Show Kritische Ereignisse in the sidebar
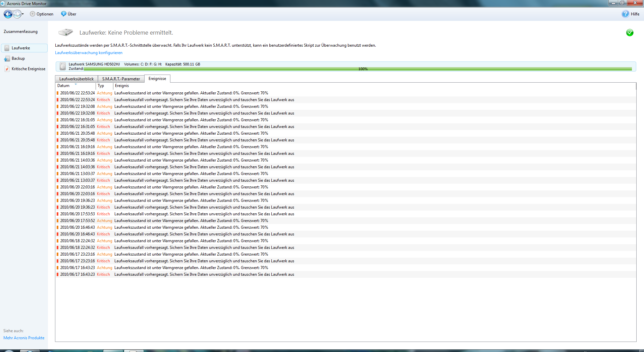This screenshot has width=644, height=352. (25, 69)
